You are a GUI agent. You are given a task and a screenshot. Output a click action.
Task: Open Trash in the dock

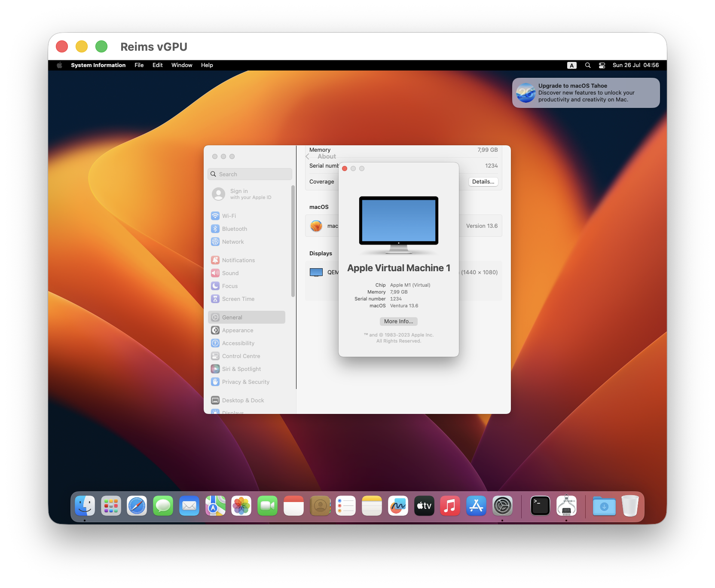click(630, 506)
